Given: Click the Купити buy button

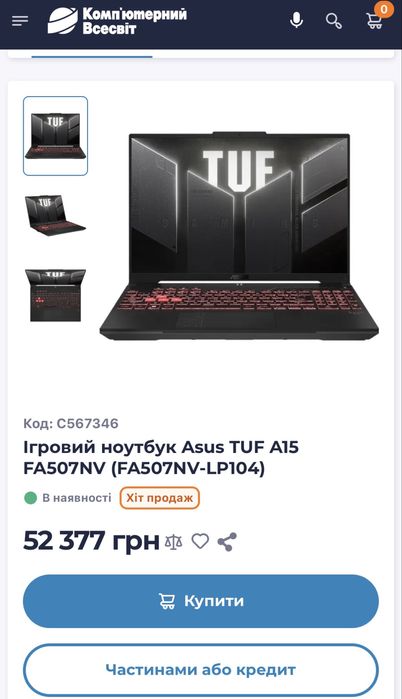Looking at the screenshot, I should pos(201,601).
